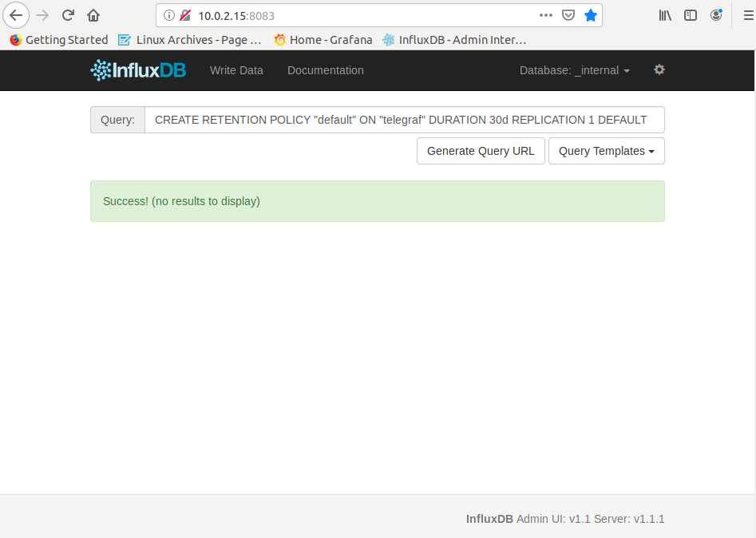
Task: Click the Generate Query URL button
Action: point(481,151)
